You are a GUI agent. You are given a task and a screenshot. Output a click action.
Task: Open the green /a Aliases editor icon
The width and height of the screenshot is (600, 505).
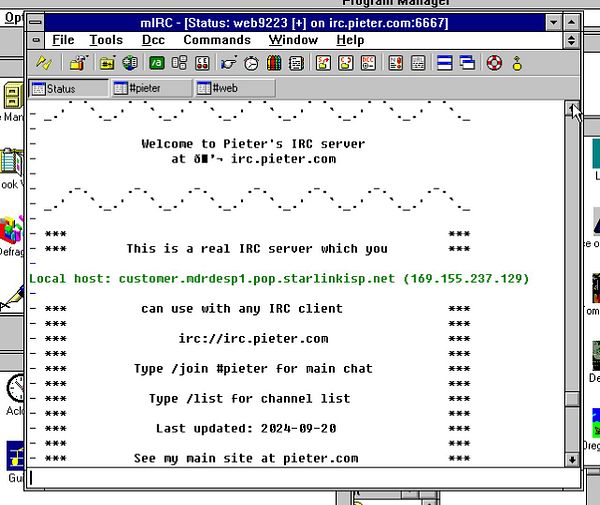[157, 63]
